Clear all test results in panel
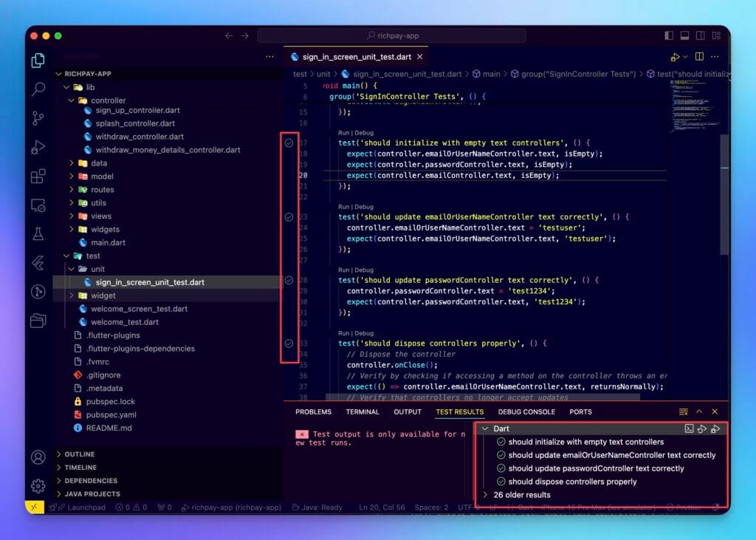Viewport: 756px width, 540px height. click(683, 411)
